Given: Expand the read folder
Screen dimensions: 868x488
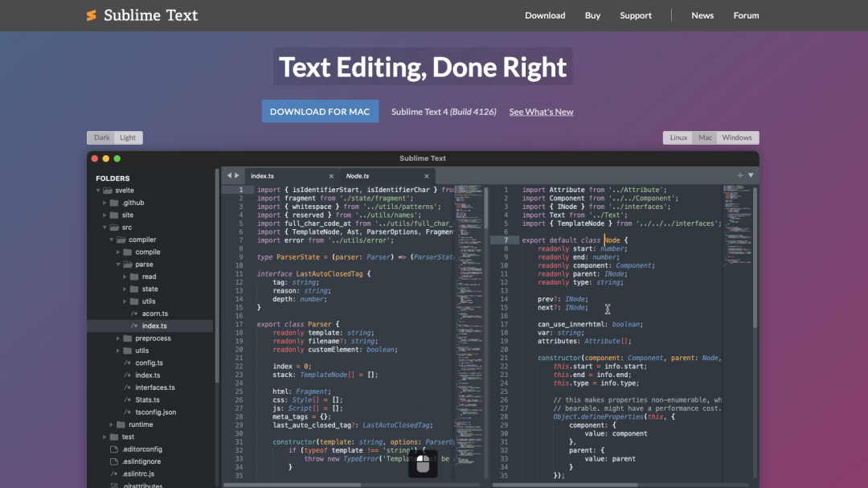Looking at the screenshot, I should pos(125,277).
